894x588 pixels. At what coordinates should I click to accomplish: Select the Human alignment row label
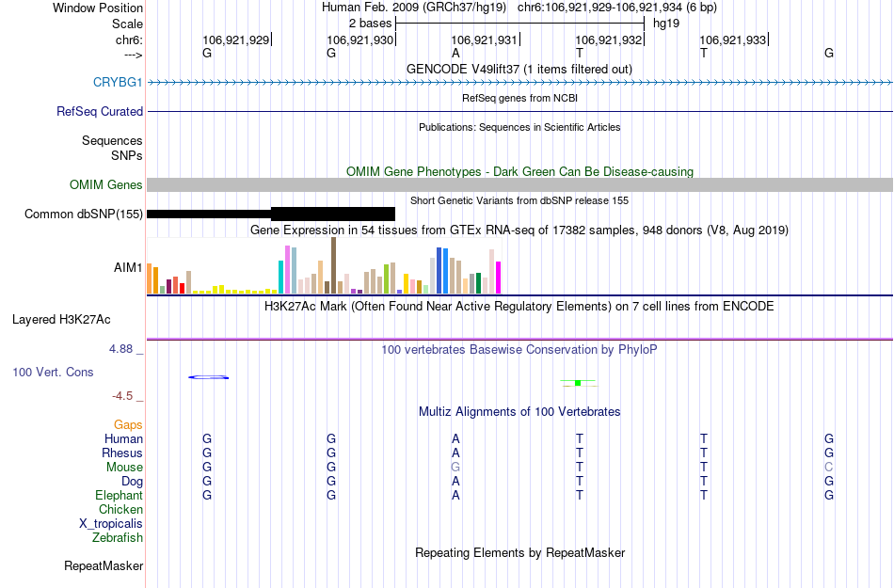click(123, 438)
